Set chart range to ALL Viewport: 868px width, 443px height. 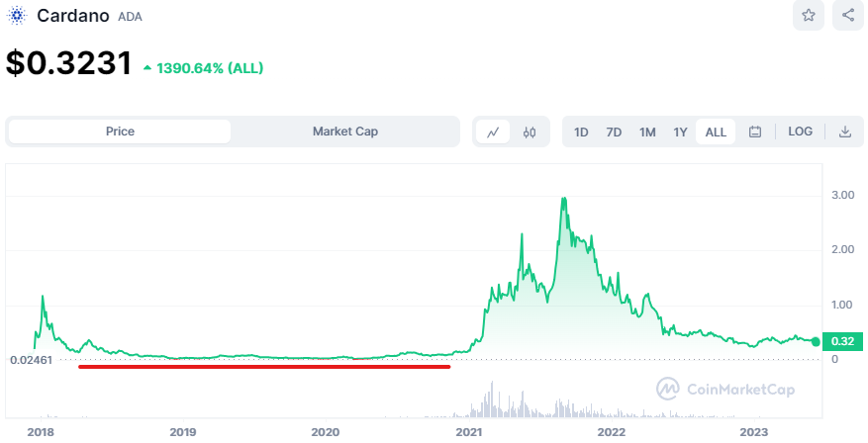pyautogui.click(x=716, y=133)
